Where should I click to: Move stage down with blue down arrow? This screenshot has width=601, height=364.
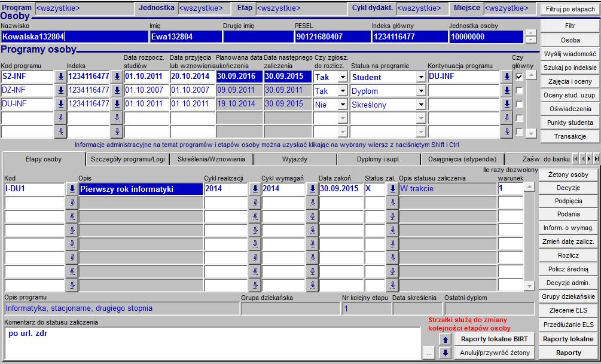[x=445, y=353]
